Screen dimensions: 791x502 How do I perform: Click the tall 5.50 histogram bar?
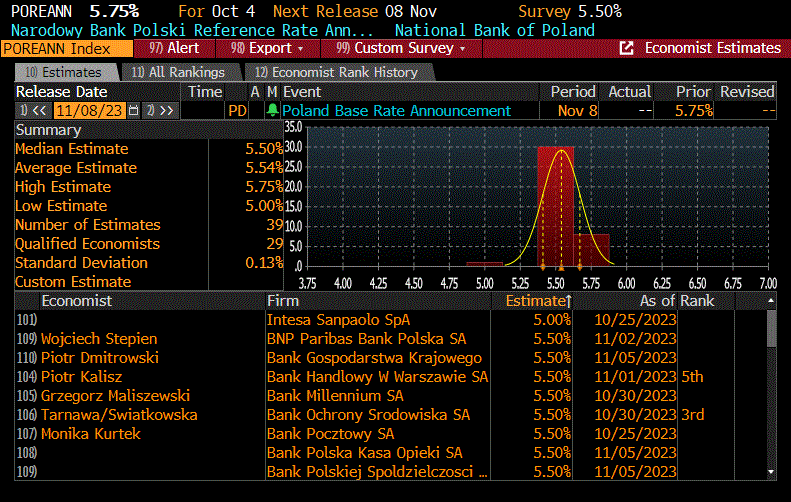[x=555, y=206]
